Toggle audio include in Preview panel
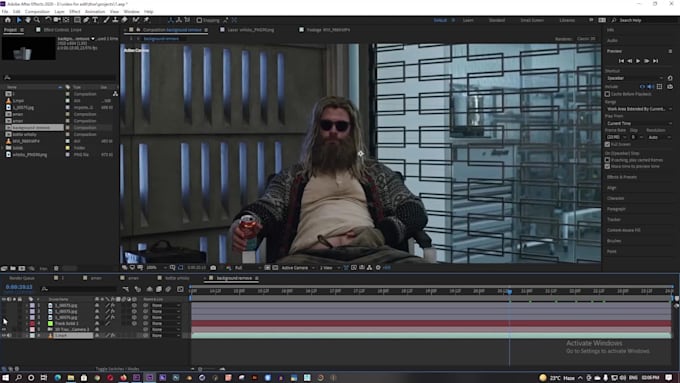The height and width of the screenshot is (383, 680). point(650,87)
